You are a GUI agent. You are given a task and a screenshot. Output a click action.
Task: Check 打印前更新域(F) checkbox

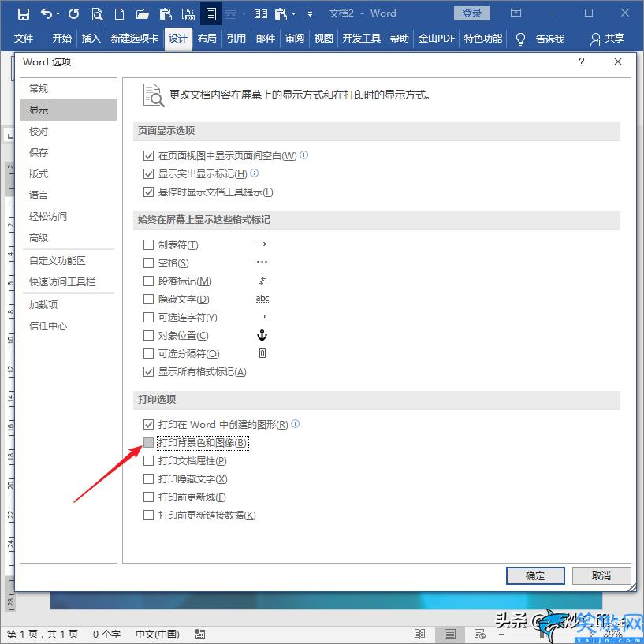coord(148,497)
